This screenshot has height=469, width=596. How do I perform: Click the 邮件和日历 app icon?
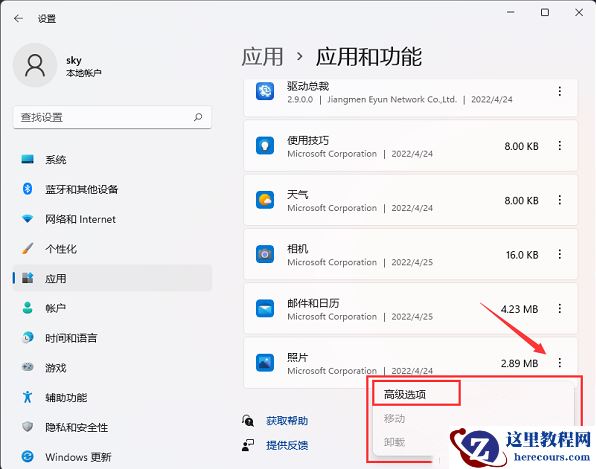point(265,308)
